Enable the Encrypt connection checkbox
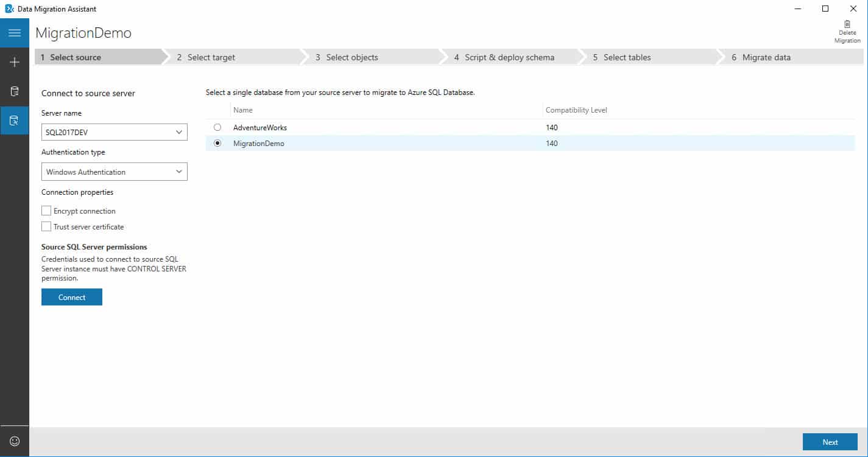Viewport: 868px width, 457px height. pos(46,211)
